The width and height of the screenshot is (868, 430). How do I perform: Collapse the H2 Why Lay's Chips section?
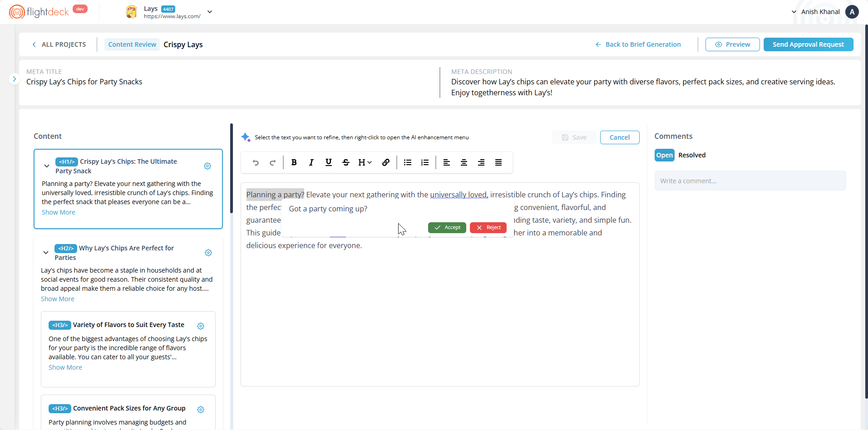click(46, 253)
